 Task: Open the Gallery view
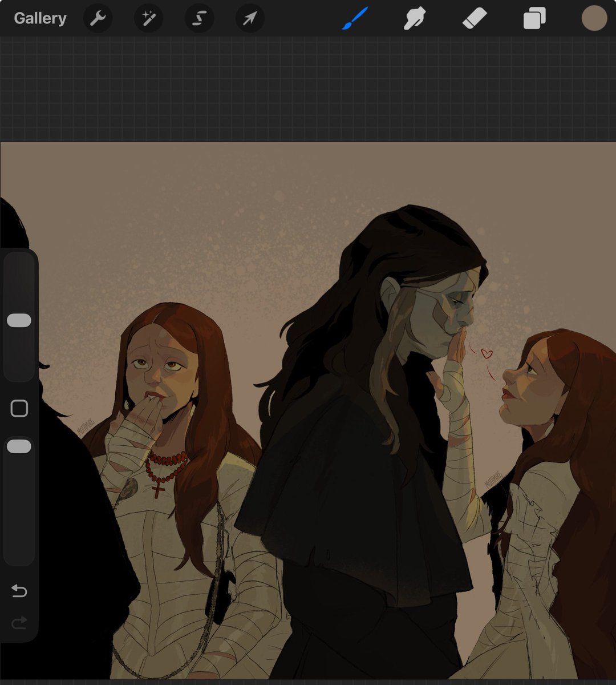click(40, 18)
